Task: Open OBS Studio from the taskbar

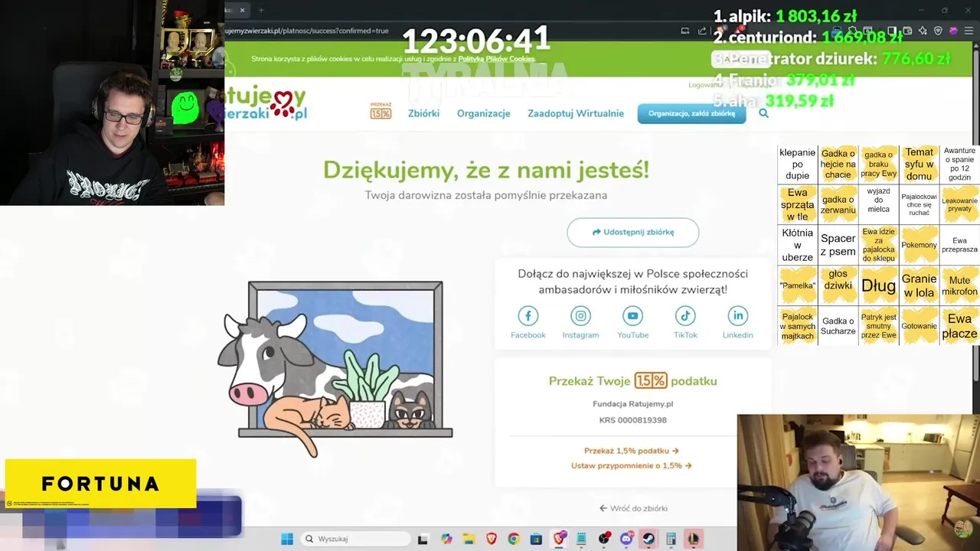Action: click(603, 539)
